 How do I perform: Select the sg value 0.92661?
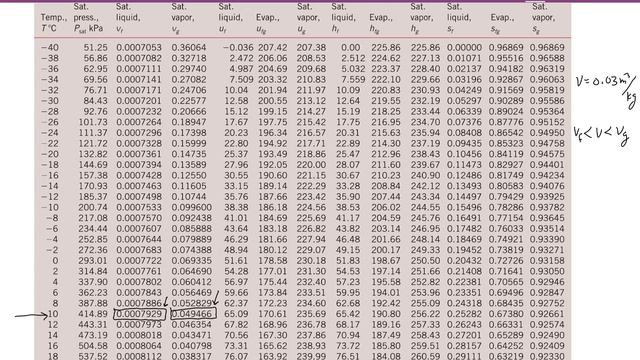[x=547, y=314]
